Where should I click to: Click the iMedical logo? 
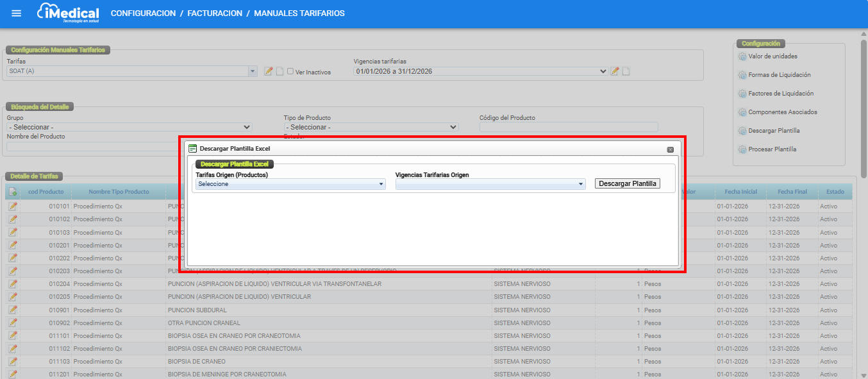(69, 13)
